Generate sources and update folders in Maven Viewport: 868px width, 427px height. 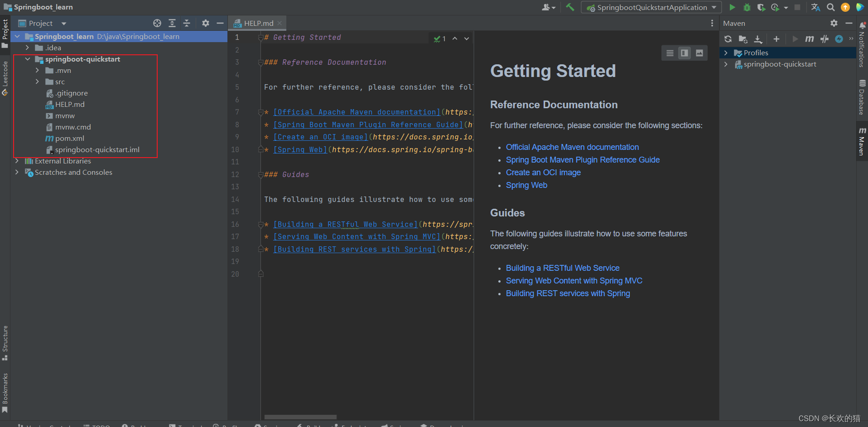743,39
